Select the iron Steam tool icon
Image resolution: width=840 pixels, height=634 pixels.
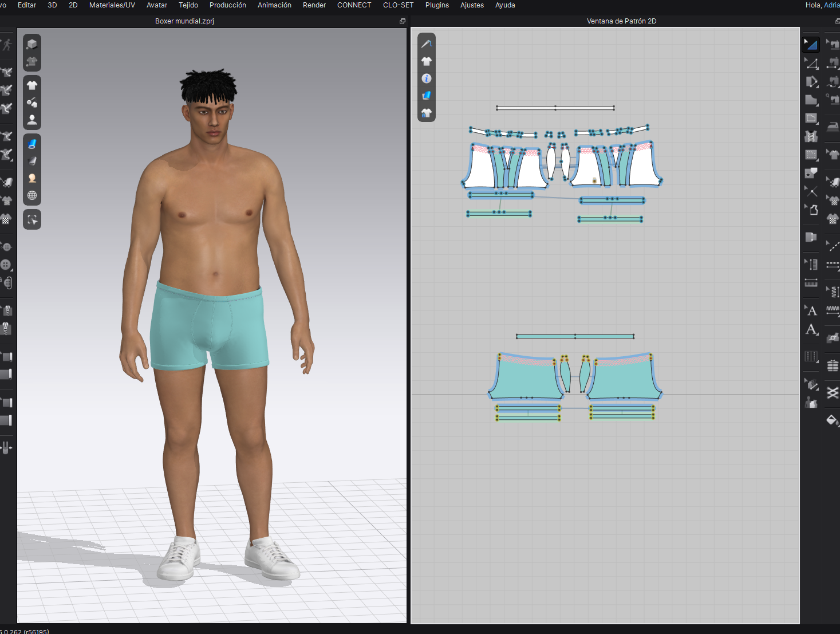(833, 127)
